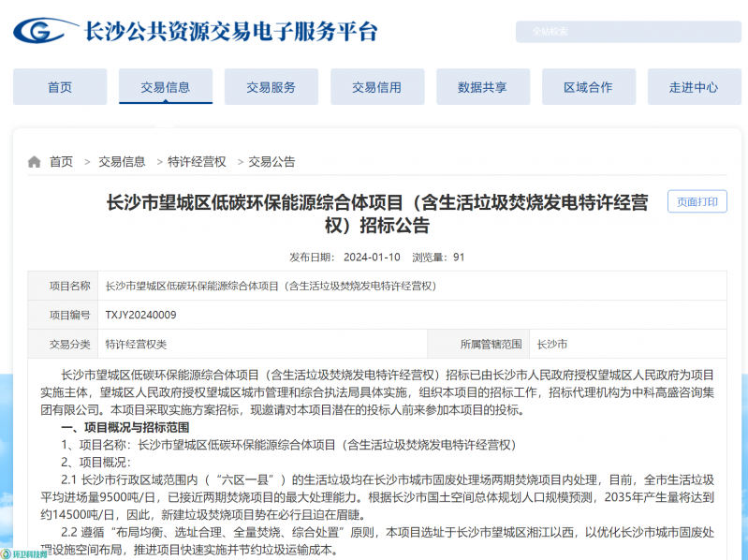Click the project number TXJY20240009 cell

(140, 315)
